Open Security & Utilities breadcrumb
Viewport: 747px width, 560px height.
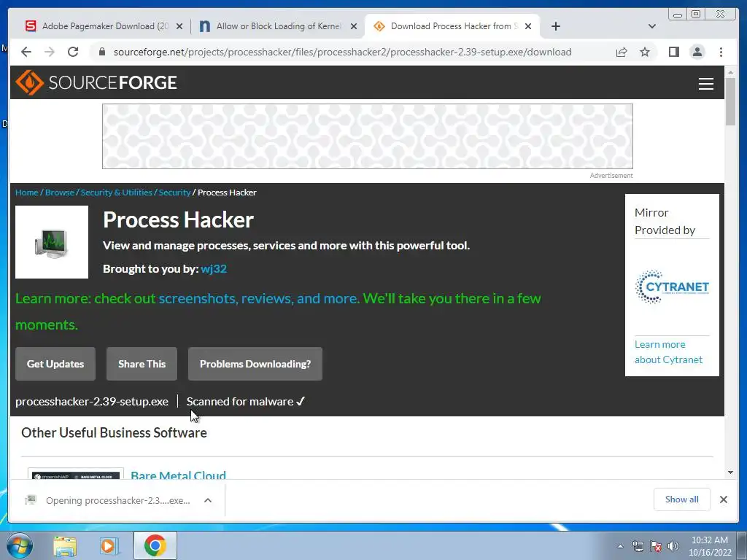[x=116, y=192]
